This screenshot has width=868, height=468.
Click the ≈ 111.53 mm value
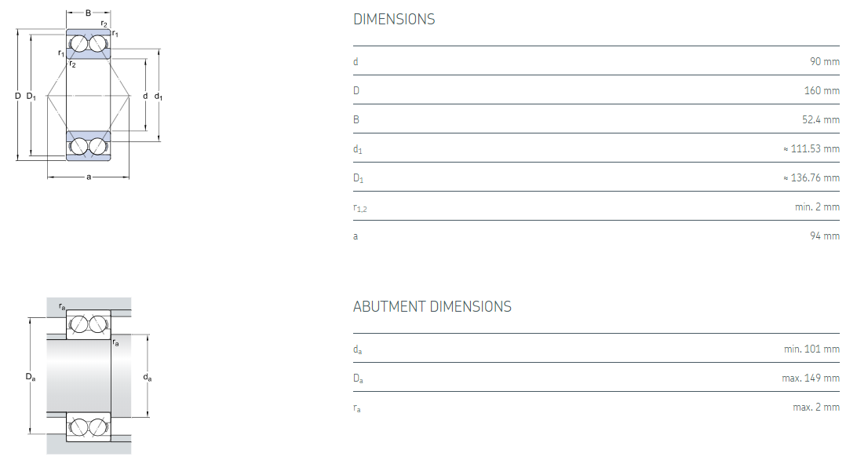pos(811,148)
